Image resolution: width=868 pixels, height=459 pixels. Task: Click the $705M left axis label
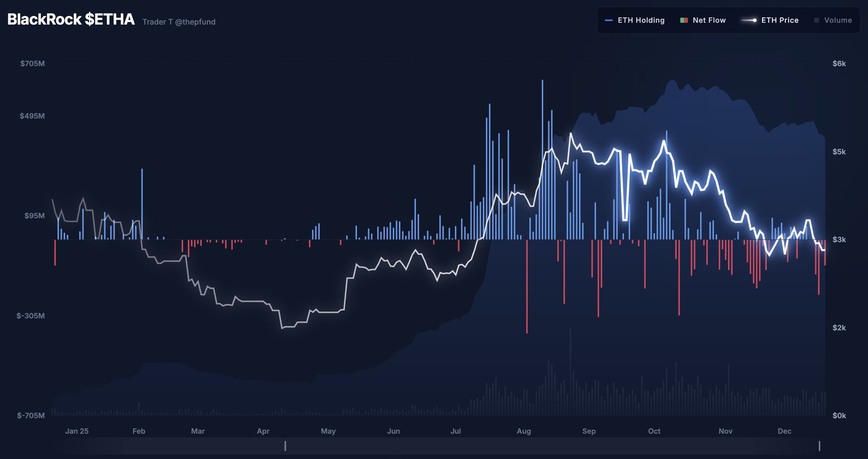(x=33, y=64)
